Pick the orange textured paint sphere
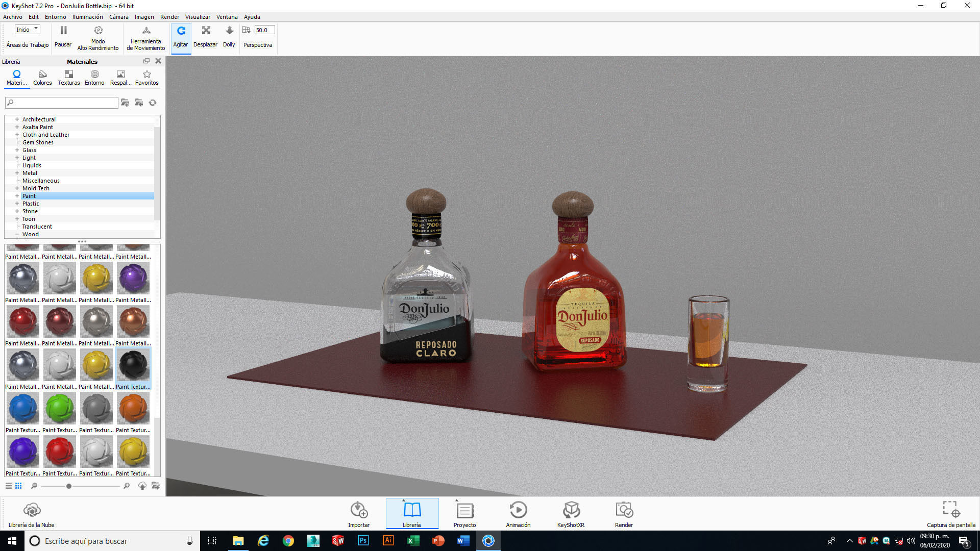 coord(133,408)
